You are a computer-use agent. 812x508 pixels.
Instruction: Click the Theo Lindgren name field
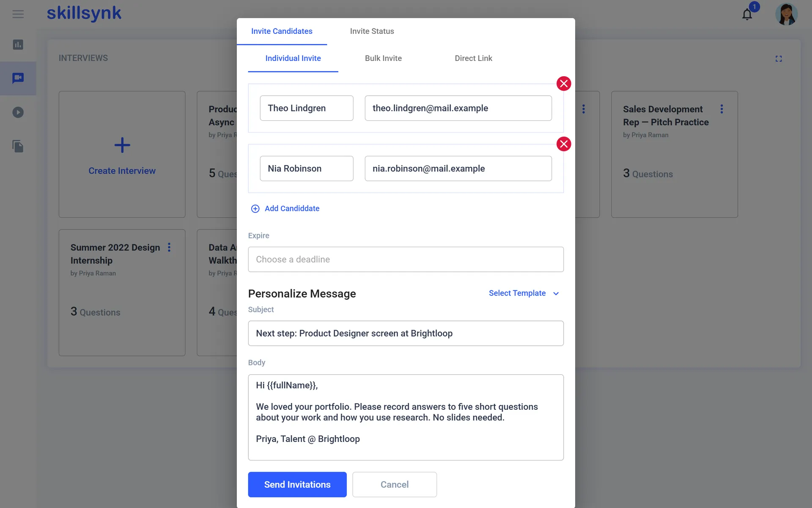tap(307, 108)
